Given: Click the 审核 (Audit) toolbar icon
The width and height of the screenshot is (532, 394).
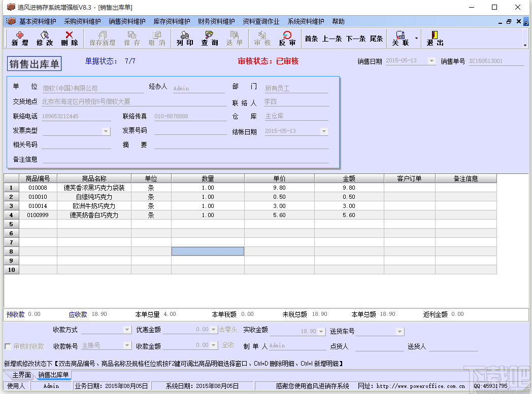Looking at the screenshot, I should 262,38.
